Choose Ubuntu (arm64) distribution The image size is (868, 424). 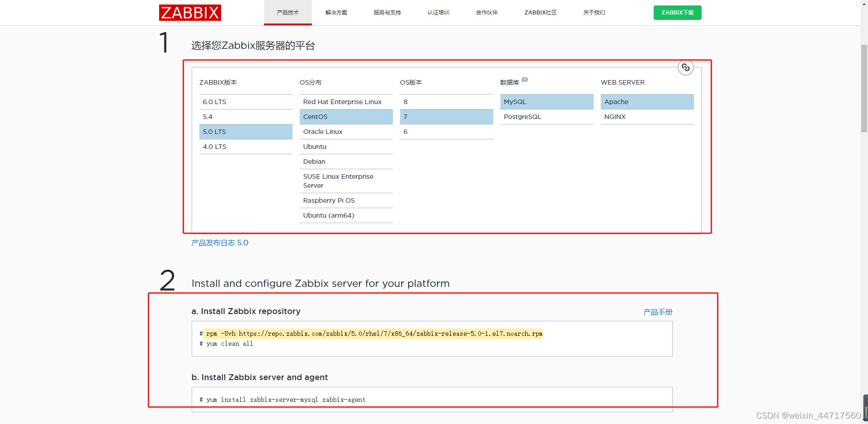click(x=346, y=215)
